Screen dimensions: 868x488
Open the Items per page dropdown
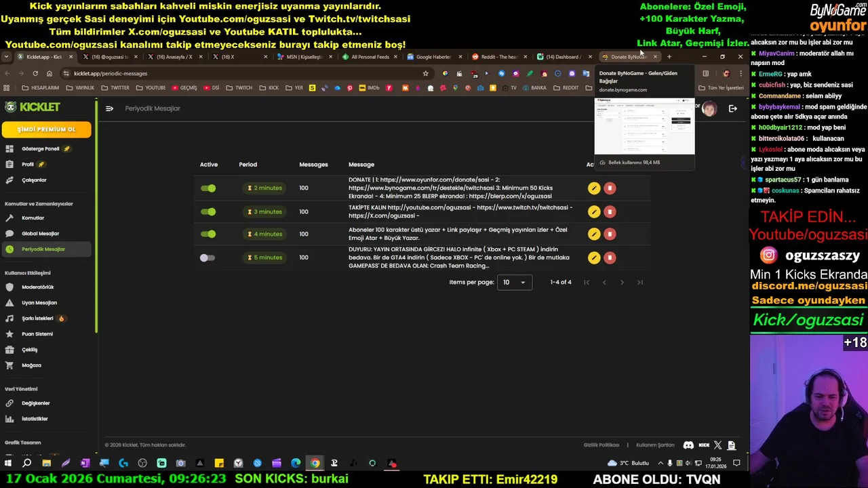pos(515,282)
